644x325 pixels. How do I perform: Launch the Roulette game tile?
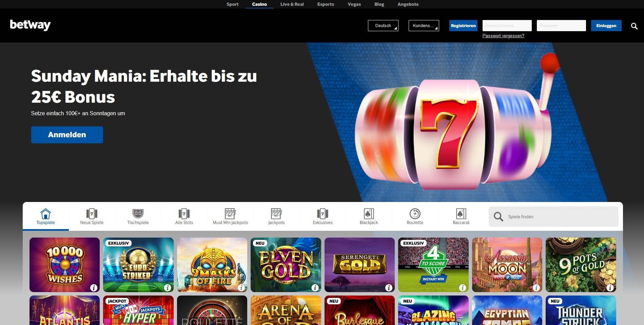click(212, 310)
